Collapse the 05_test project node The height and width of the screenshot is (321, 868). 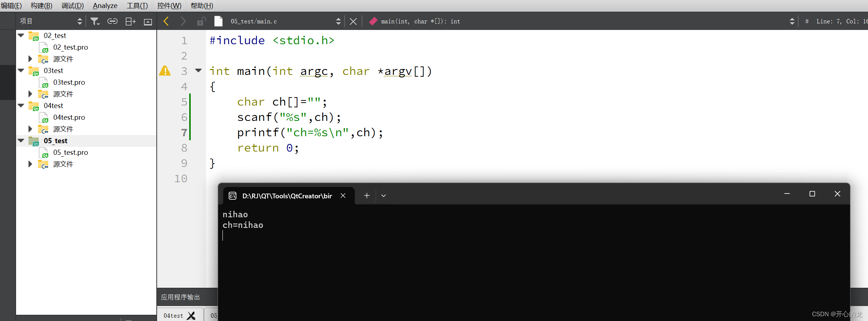(x=21, y=141)
